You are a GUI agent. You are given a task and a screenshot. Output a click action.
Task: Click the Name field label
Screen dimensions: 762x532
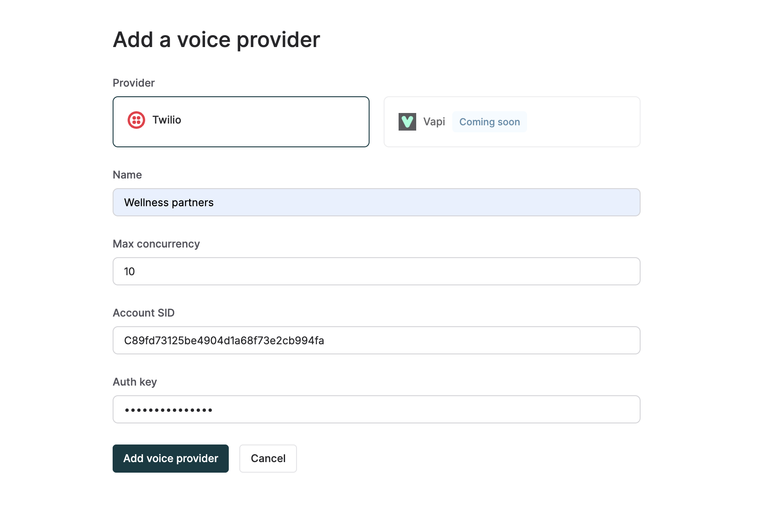pos(127,175)
